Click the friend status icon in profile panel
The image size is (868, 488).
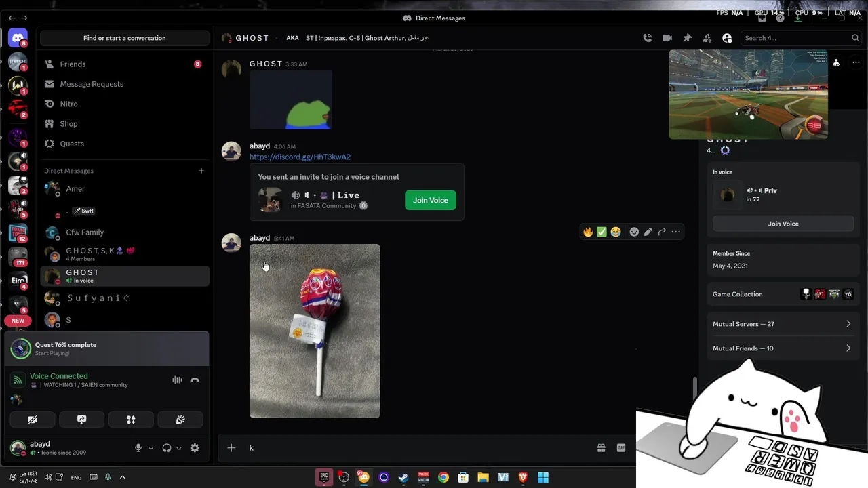(x=836, y=63)
